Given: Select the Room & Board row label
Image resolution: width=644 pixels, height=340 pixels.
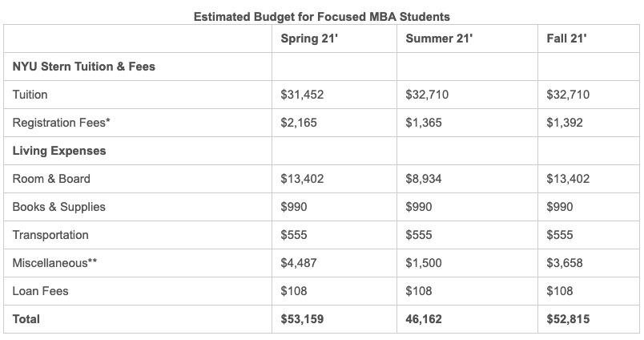Looking at the screenshot, I should click(x=51, y=179).
